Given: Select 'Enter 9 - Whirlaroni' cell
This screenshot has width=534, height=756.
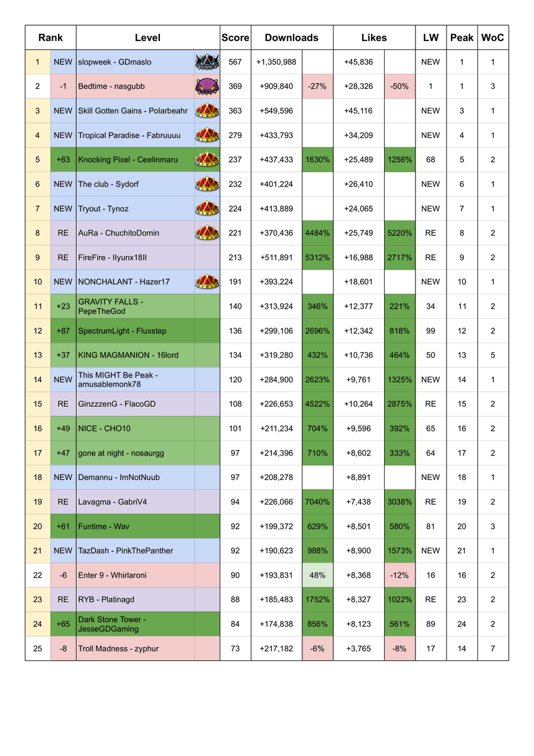Looking at the screenshot, I should click(x=135, y=575).
